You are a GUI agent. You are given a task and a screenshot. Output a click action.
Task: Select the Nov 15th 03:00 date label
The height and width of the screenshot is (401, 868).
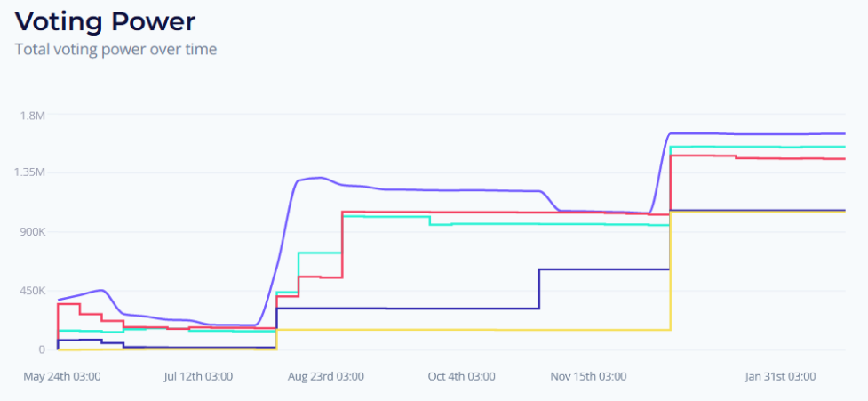[588, 377]
